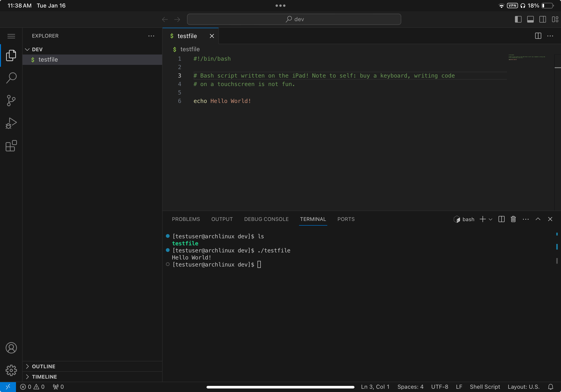Click the editor minimap preview

point(527,57)
